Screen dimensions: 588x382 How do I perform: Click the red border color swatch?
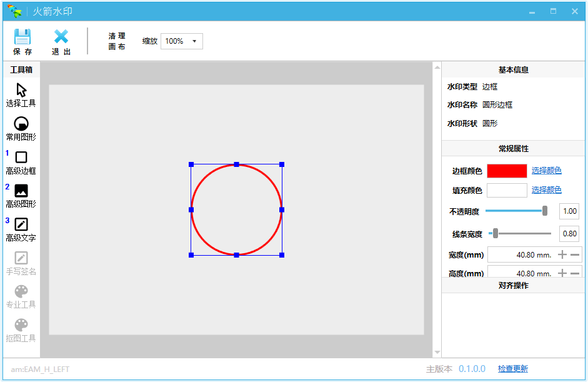[x=507, y=171]
